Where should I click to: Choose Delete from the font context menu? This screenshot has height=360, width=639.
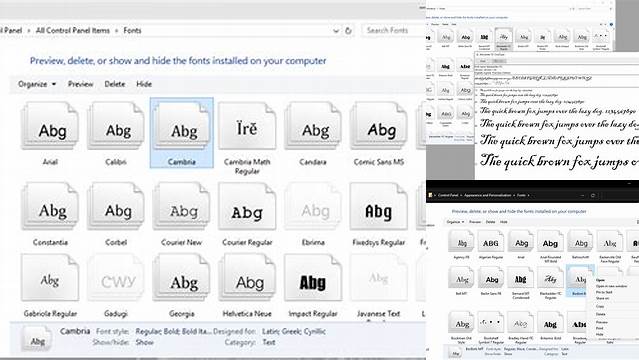(x=601, y=314)
